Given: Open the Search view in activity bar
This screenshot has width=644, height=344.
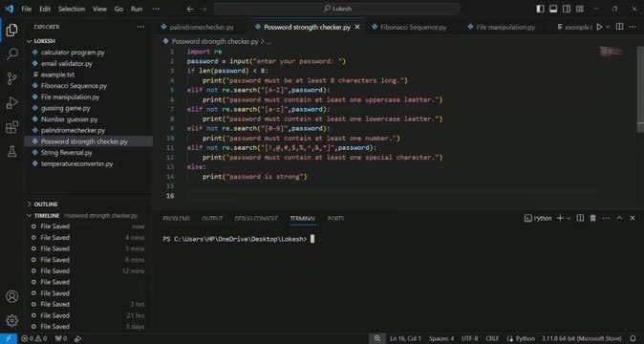Looking at the screenshot, I should (11, 54).
